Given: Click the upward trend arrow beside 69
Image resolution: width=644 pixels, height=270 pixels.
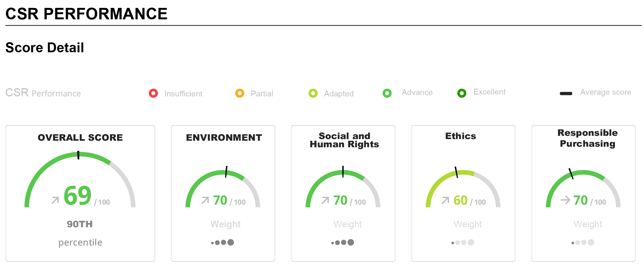Looking at the screenshot, I should pyautogui.click(x=55, y=201).
